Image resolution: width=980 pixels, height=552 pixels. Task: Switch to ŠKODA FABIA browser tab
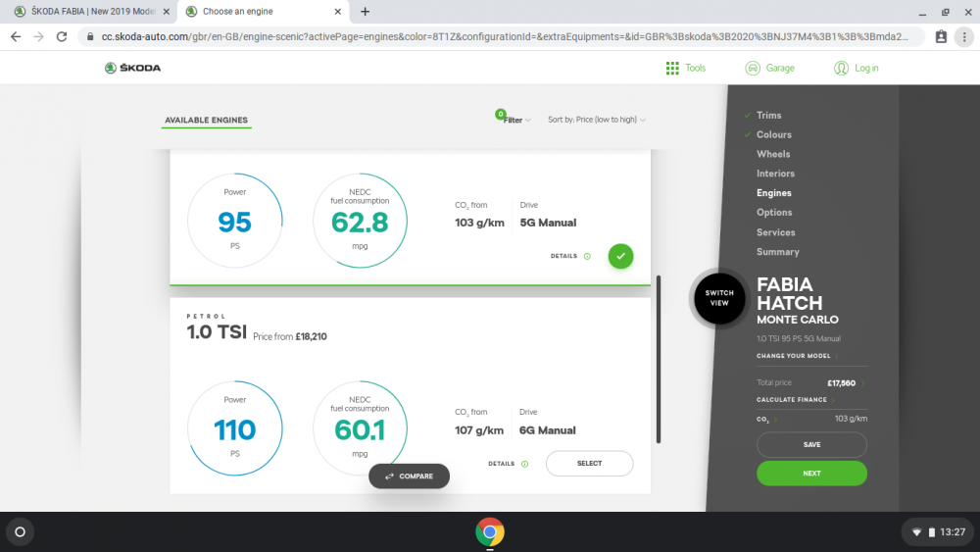tap(92, 11)
